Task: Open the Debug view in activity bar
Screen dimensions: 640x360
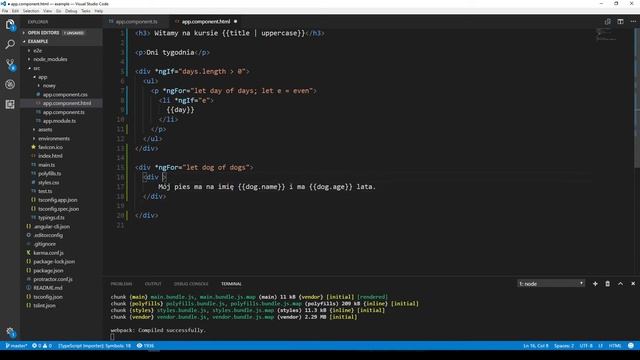Action: click(10, 84)
